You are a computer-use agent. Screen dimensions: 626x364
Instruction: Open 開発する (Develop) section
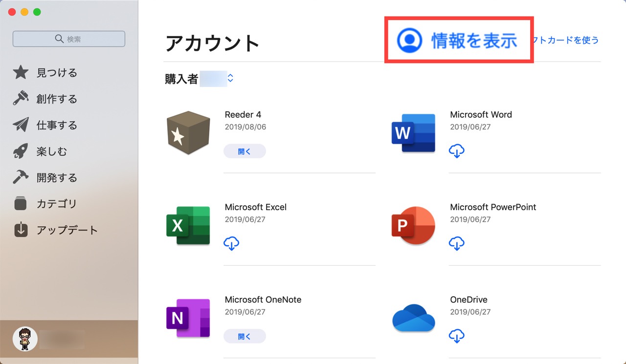[x=57, y=178]
